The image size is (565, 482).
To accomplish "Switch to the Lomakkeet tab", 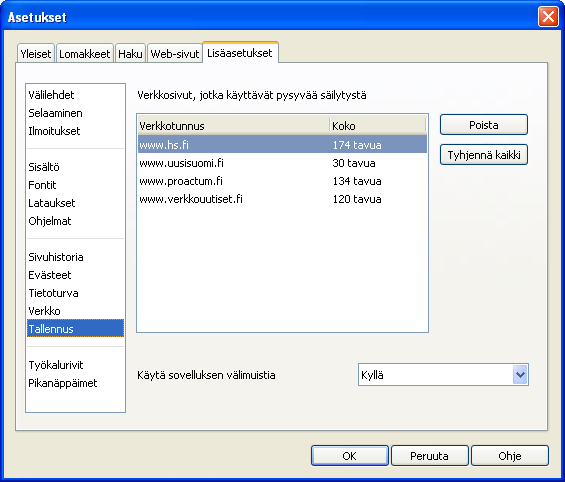I will click(x=85, y=54).
